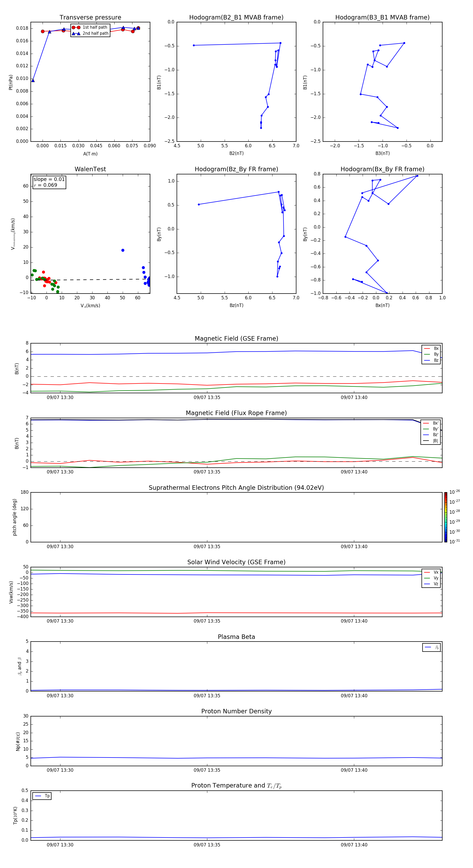Click the 'Proton Temperature and Te/Tp' title
Viewport: 473px width, 868px height.
coord(236,786)
